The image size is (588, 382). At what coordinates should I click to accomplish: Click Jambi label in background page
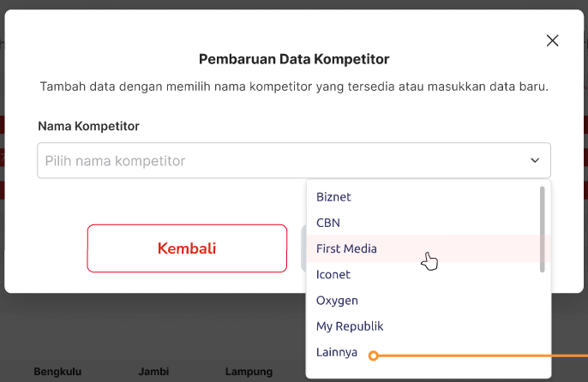[153, 372]
